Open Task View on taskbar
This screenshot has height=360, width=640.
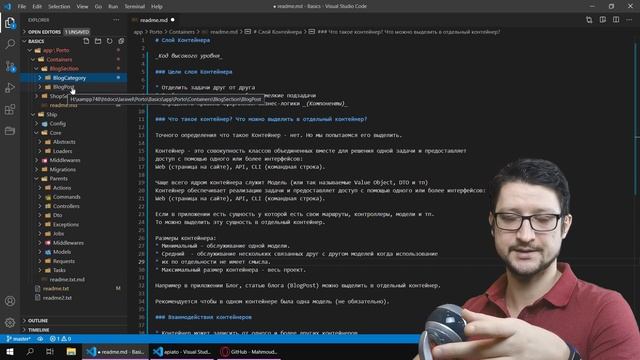pos(50,351)
